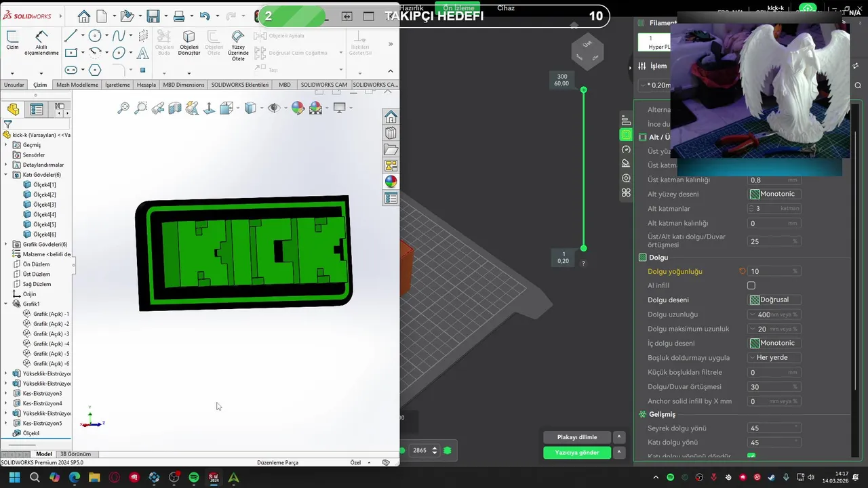
Task: Switch to the Mesh Modelleme tab
Action: pos(77,85)
